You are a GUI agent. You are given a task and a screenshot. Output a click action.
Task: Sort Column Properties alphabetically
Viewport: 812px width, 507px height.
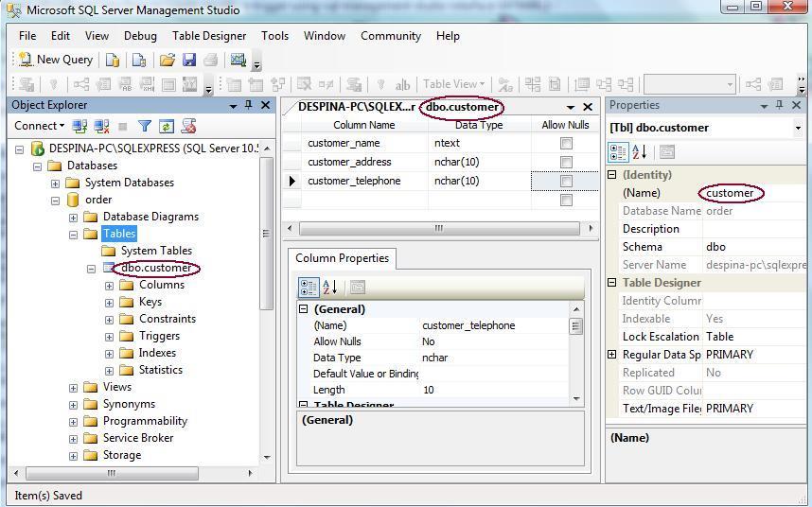pyautogui.click(x=330, y=288)
